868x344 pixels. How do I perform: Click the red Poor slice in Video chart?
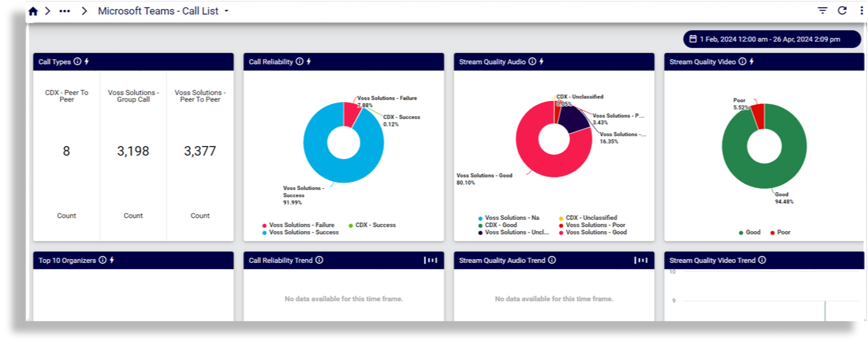click(759, 116)
